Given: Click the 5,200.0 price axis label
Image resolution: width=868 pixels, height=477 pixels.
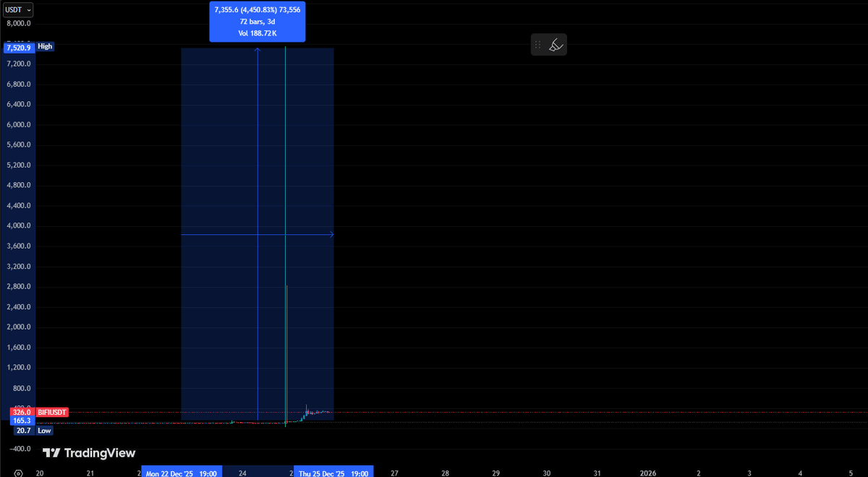Looking at the screenshot, I should 19,165.
